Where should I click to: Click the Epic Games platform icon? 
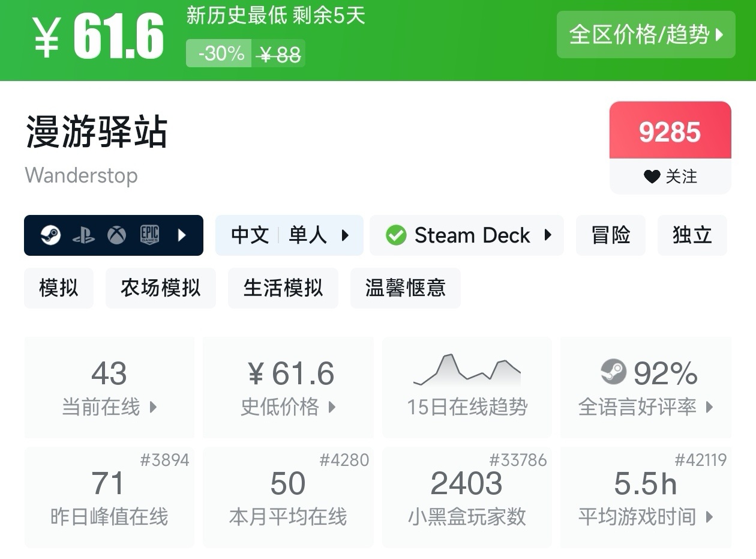[x=149, y=235]
